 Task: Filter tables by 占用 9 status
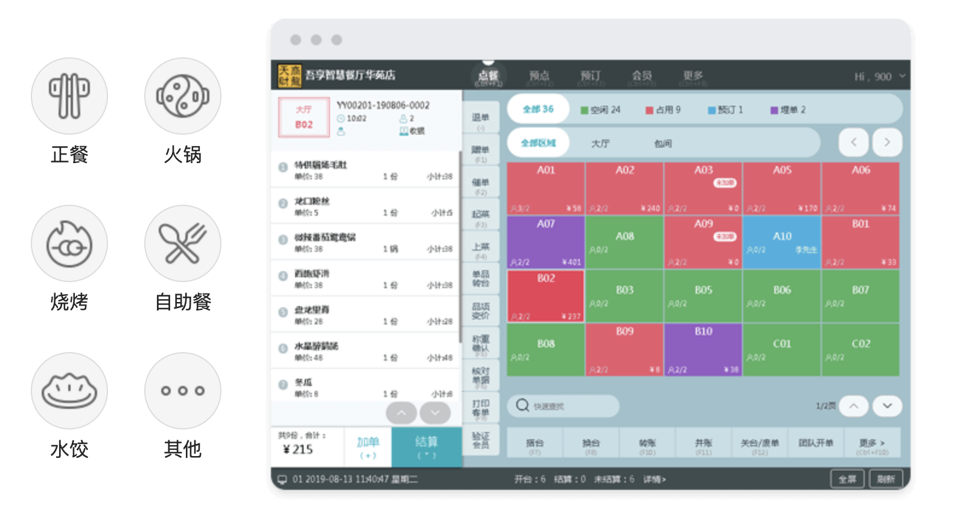click(663, 110)
